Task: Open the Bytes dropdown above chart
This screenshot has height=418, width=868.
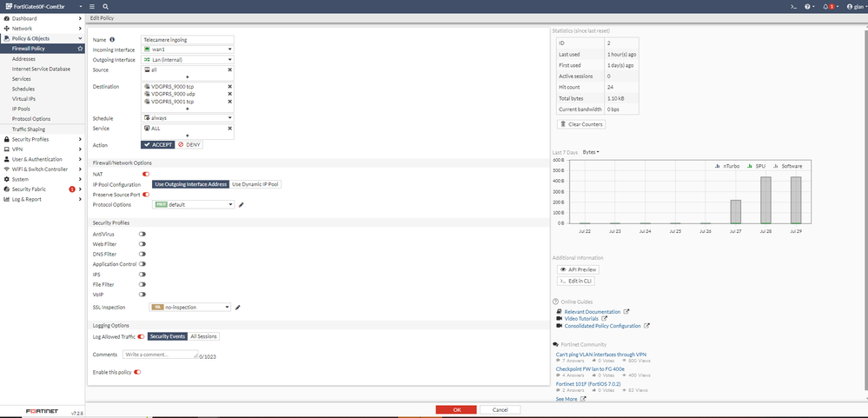Action: click(591, 152)
